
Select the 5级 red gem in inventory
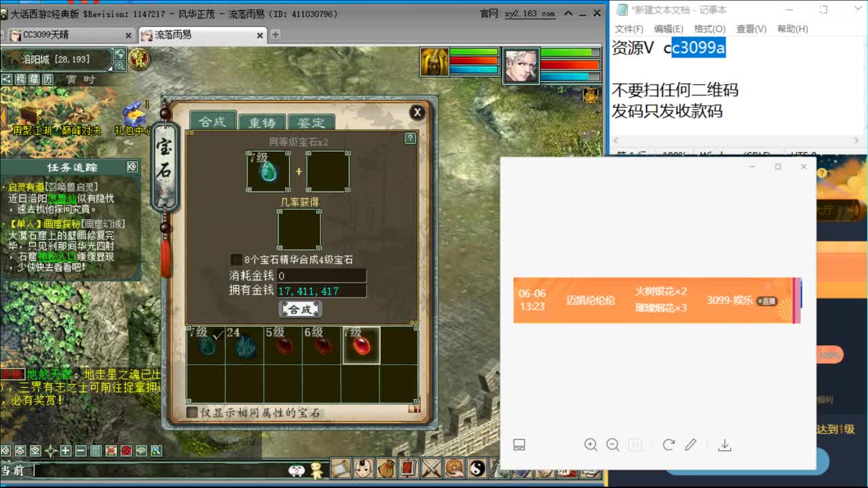(x=283, y=345)
